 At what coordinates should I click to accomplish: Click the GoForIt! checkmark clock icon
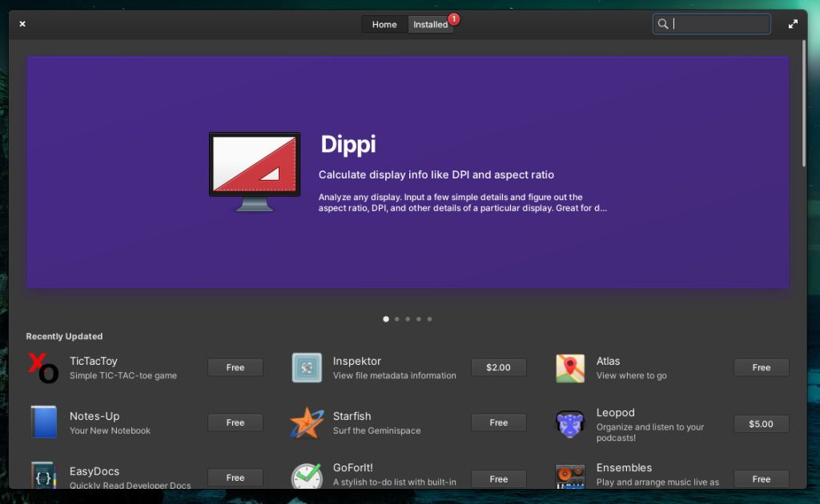point(307,476)
